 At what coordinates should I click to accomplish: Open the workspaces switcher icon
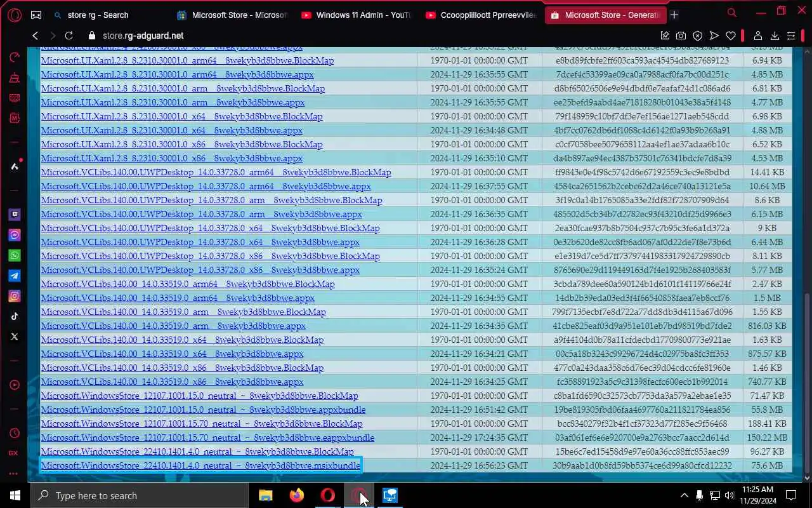36,15
